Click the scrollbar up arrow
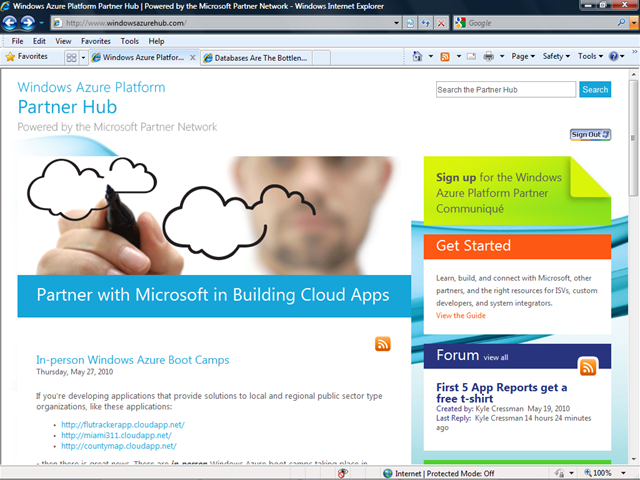Image resolution: width=640 pixels, height=480 pixels. click(633, 74)
